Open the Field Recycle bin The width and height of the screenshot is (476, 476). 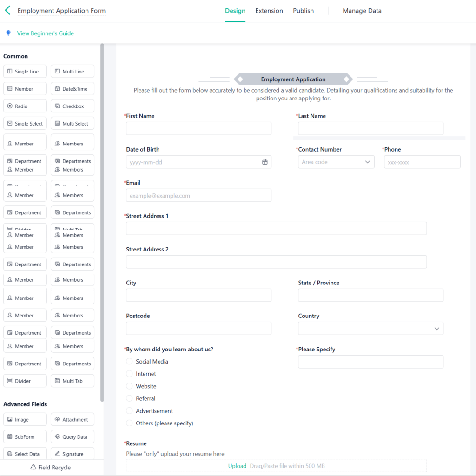(x=51, y=467)
